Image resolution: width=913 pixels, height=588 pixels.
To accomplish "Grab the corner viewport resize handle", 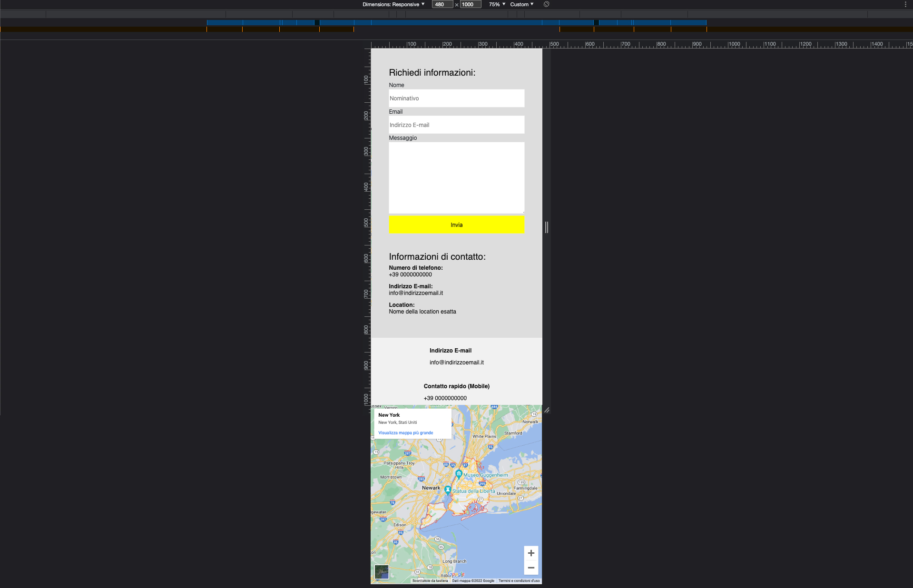I will 547,410.
